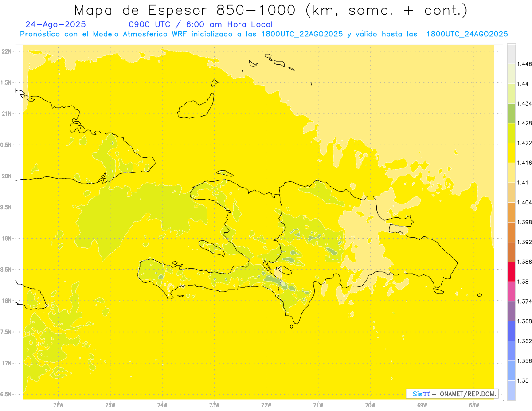
Task: Select the '1800UTC_22AGO2025' initialization timestamp
Action: click(x=302, y=34)
